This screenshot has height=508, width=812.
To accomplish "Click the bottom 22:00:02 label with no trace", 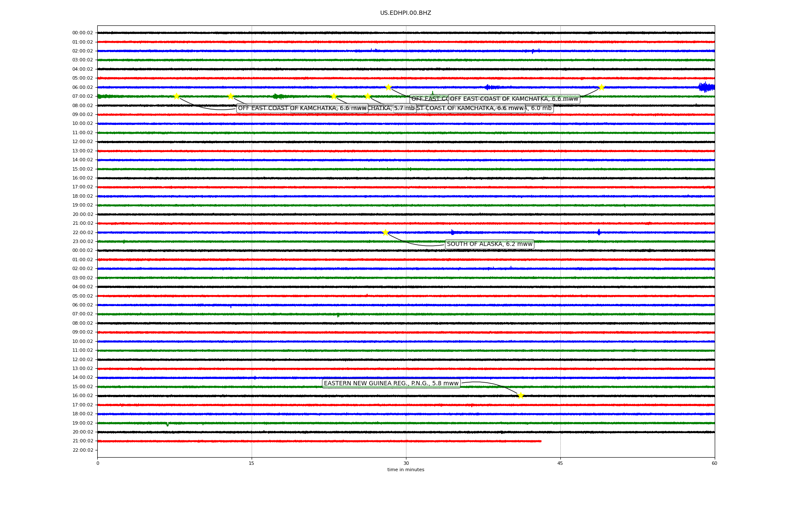I will [x=82, y=450].
